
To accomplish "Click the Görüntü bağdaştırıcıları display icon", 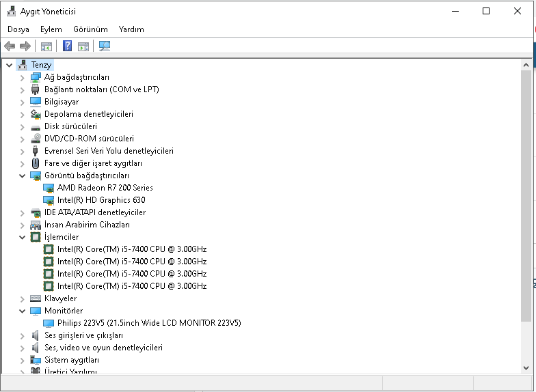I will [x=36, y=176].
